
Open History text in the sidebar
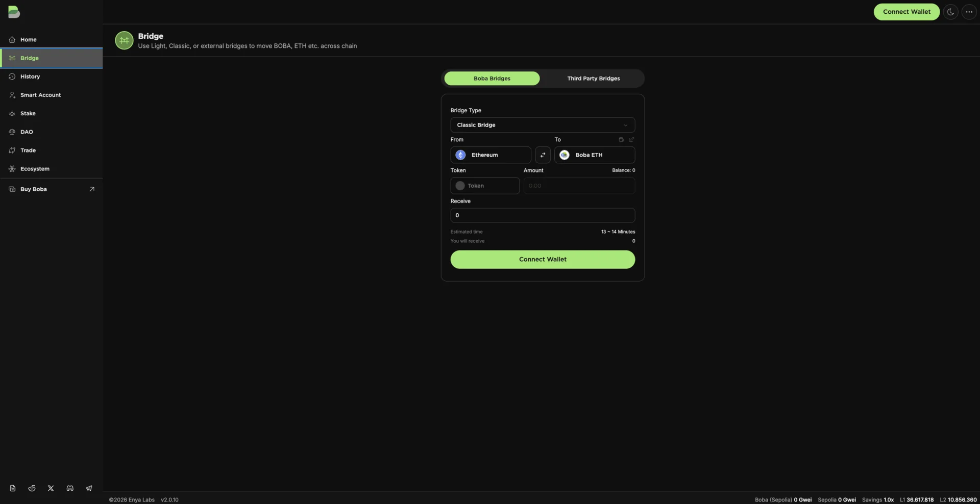pos(30,77)
